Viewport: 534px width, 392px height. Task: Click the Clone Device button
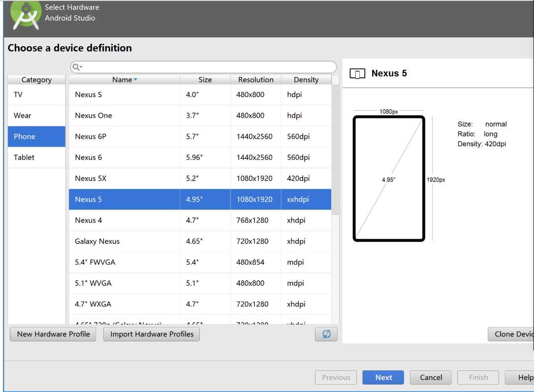pyautogui.click(x=511, y=334)
